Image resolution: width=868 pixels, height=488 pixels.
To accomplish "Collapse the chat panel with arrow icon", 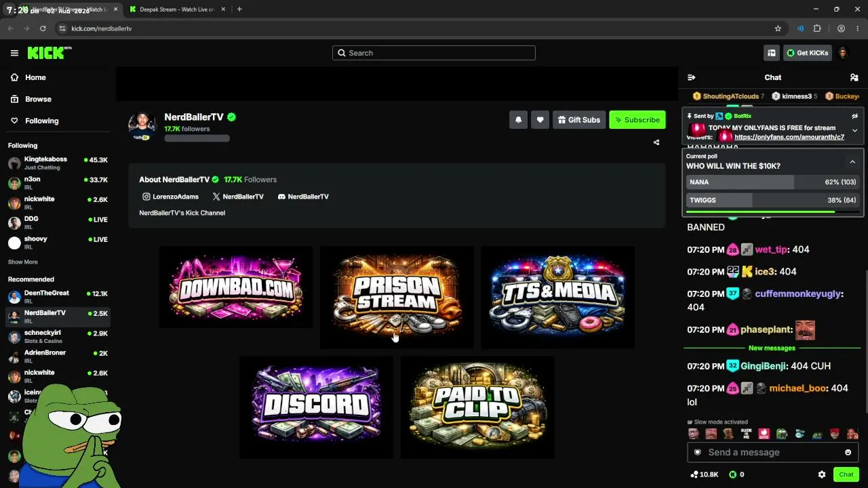I will [x=692, y=77].
